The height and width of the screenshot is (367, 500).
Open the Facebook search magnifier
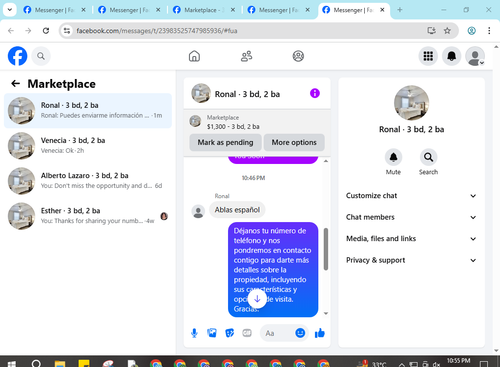tap(41, 56)
